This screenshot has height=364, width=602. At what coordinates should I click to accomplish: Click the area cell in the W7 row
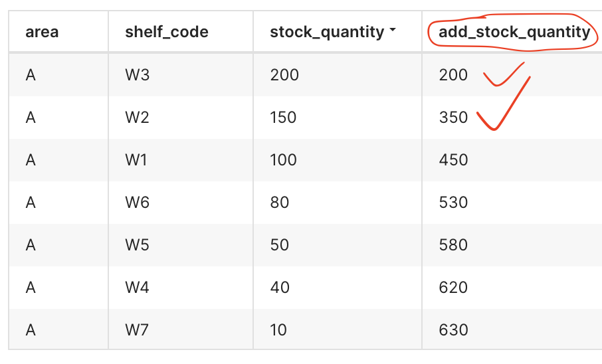31,330
